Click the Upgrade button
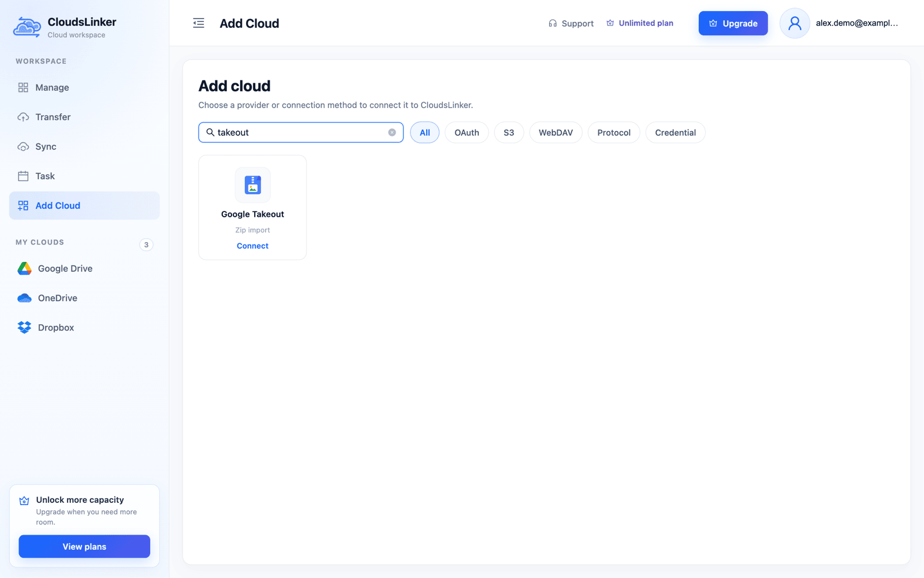The height and width of the screenshot is (578, 924). tap(733, 23)
